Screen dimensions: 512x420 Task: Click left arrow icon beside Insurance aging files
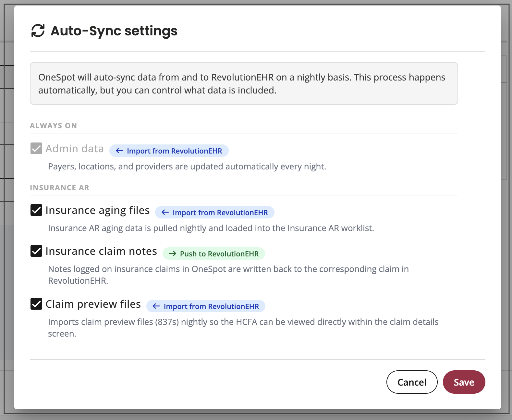[x=165, y=212]
